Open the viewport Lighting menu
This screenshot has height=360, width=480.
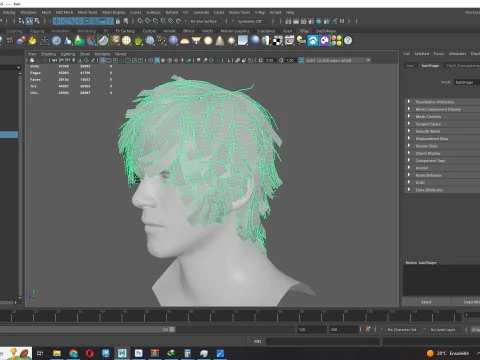[68, 54]
